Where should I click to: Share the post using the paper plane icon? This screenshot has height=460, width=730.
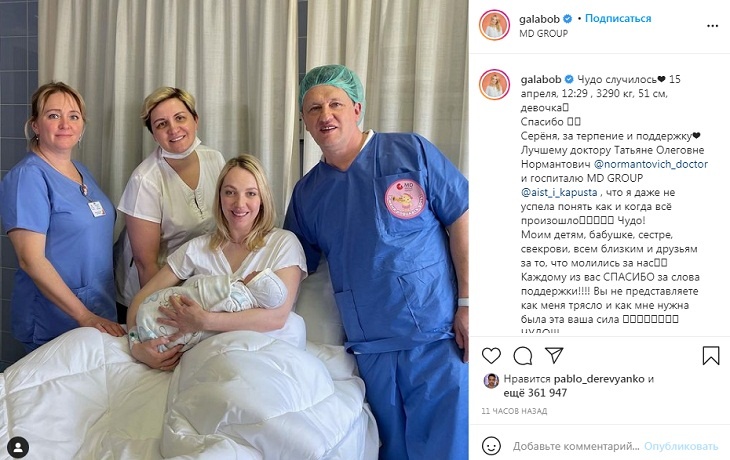[x=554, y=355]
